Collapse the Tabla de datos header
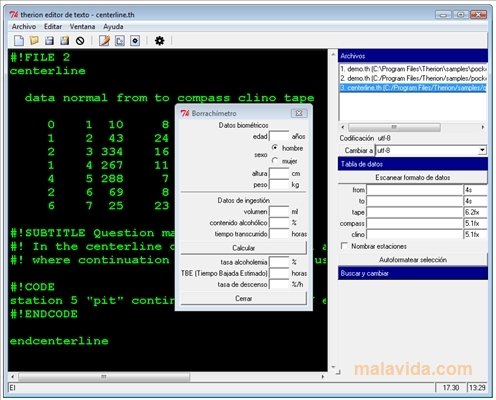Screen dimensions: 496x400 [x=413, y=164]
